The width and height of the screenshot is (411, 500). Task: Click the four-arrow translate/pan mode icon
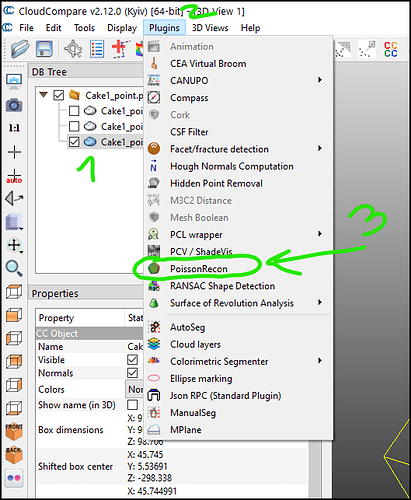(14, 245)
